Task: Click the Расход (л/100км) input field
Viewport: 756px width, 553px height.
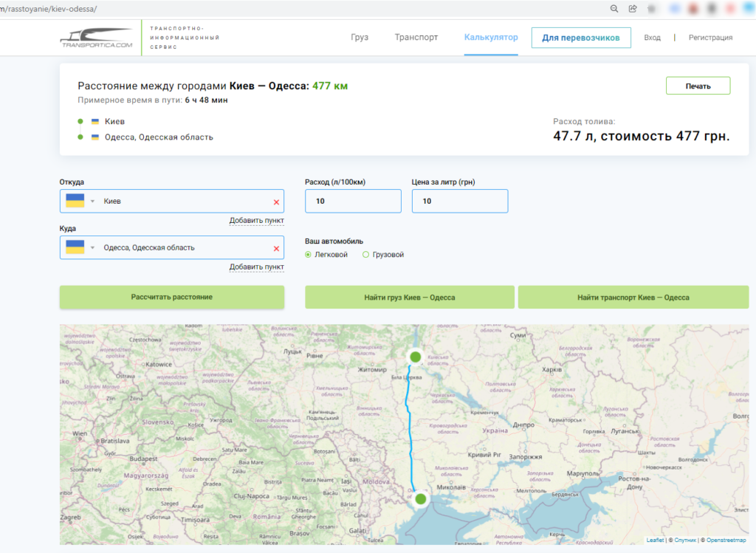Action: (353, 201)
